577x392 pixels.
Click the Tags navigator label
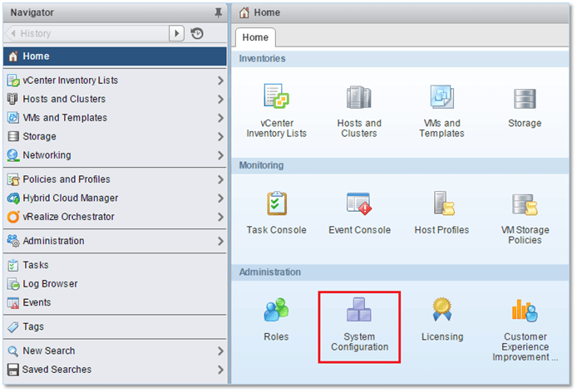[33, 326]
